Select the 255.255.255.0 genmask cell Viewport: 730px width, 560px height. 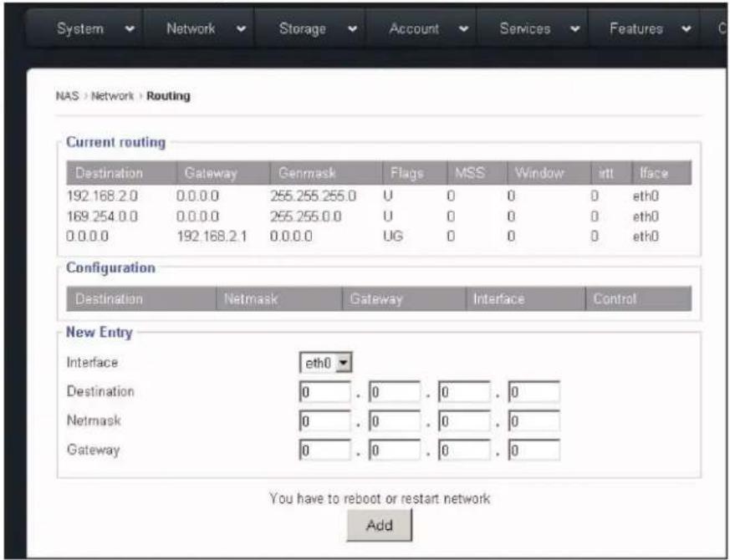tap(313, 196)
